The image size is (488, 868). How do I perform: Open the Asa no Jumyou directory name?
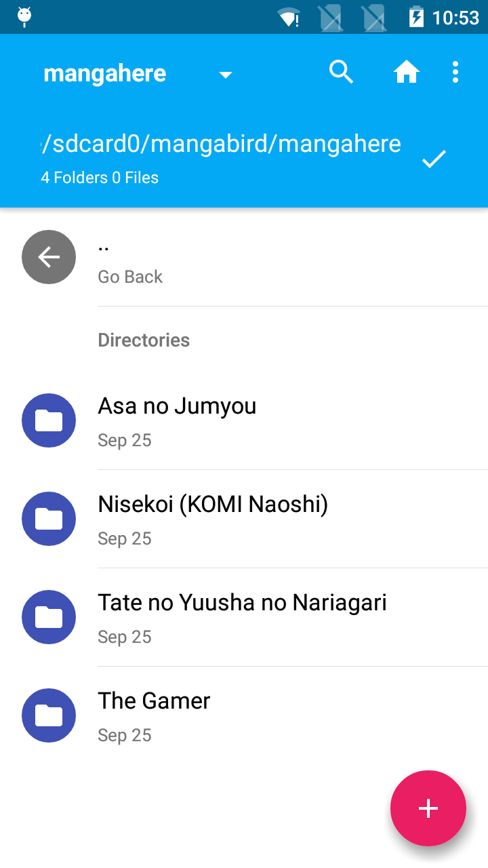click(177, 406)
